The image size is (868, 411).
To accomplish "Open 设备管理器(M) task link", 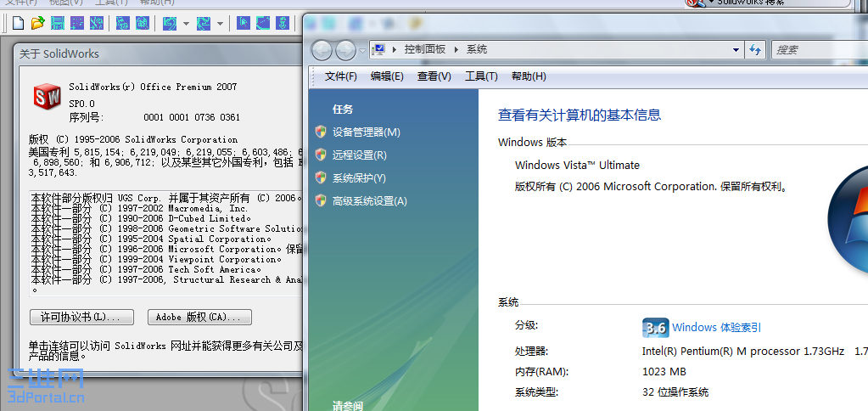I will (x=366, y=132).
